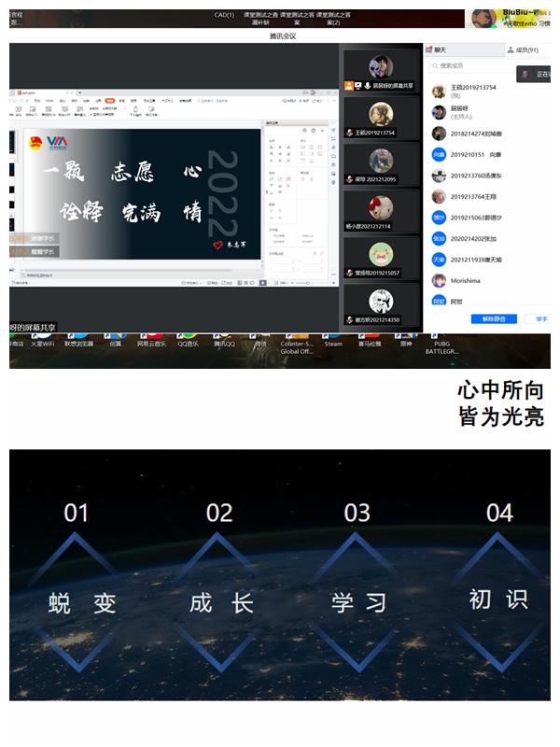Viewport: 560px width, 747px height.
Task: Click the 向康 blue avatar icon
Action: tap(439, 155)
